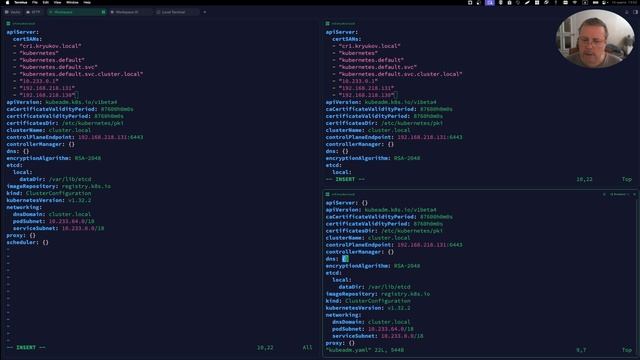
Task: Click the INSERT mode indicator in the top-right pane
Action: (345, 179)
